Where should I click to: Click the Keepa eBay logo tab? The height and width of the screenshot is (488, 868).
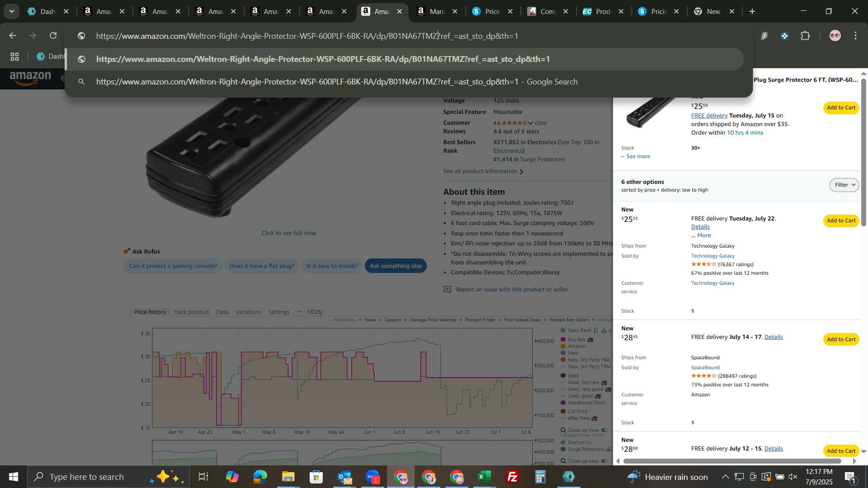[315, 312]
